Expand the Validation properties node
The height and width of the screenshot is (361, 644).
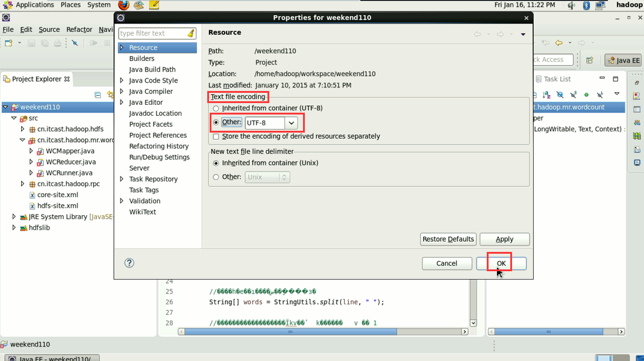tap(122, 201)
